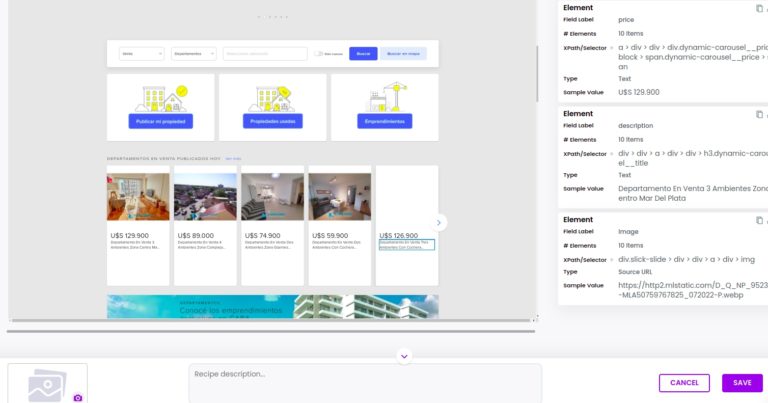768x403 pixels.
Task: Click the U$S 59.900 price text
Action: 330,236
